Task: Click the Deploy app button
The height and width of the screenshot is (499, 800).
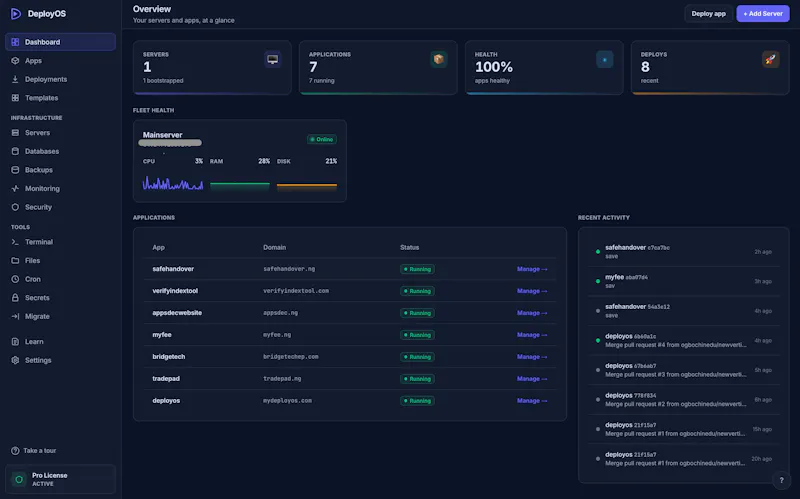Action: coord(708,14)
